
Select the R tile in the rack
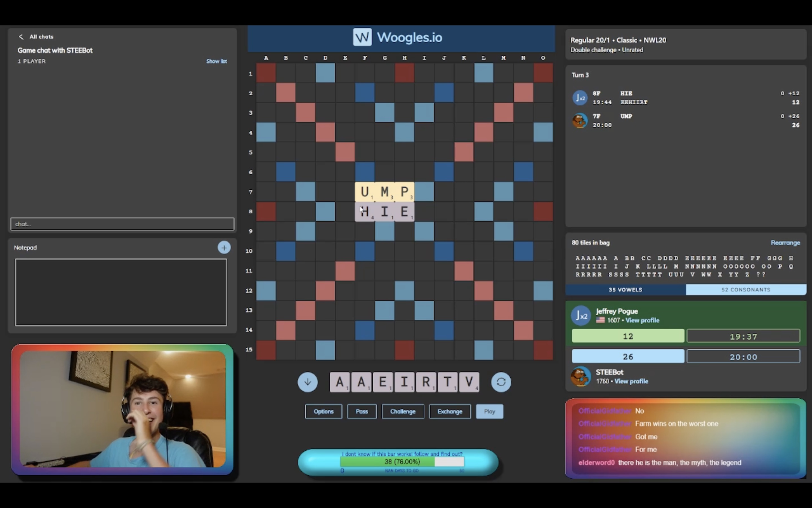426,382
